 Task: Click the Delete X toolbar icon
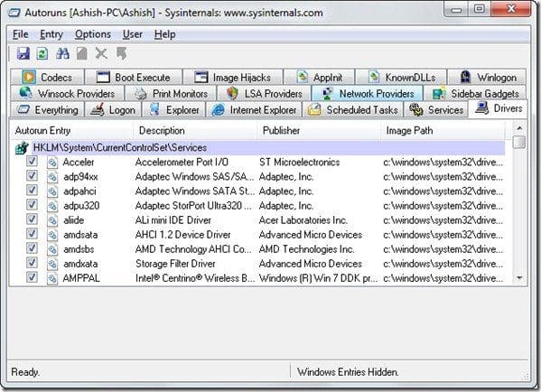pos(101,53)
